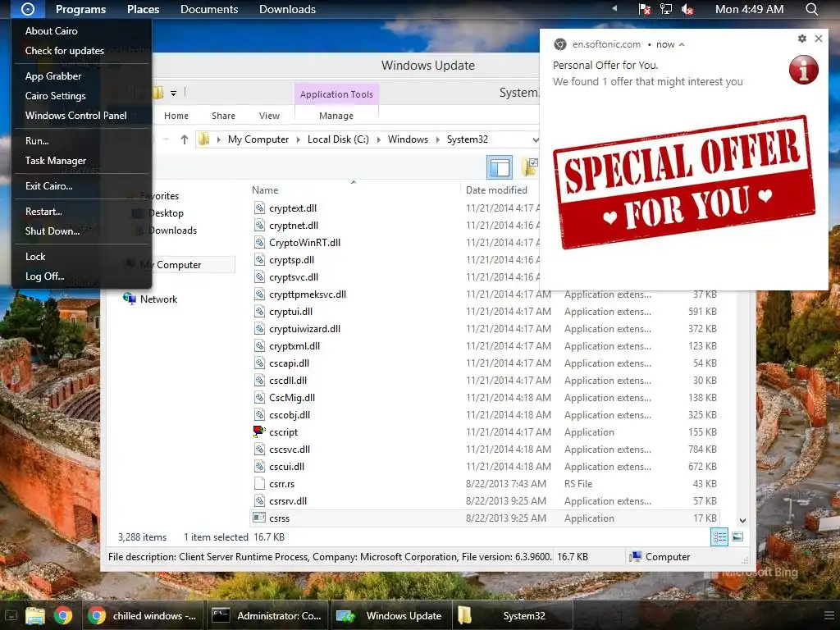Image resolution: width=840 pixels, height=630 pixels.
Task: Switch to chilled windows Chrome taskbar item
Action: (143, 616)
